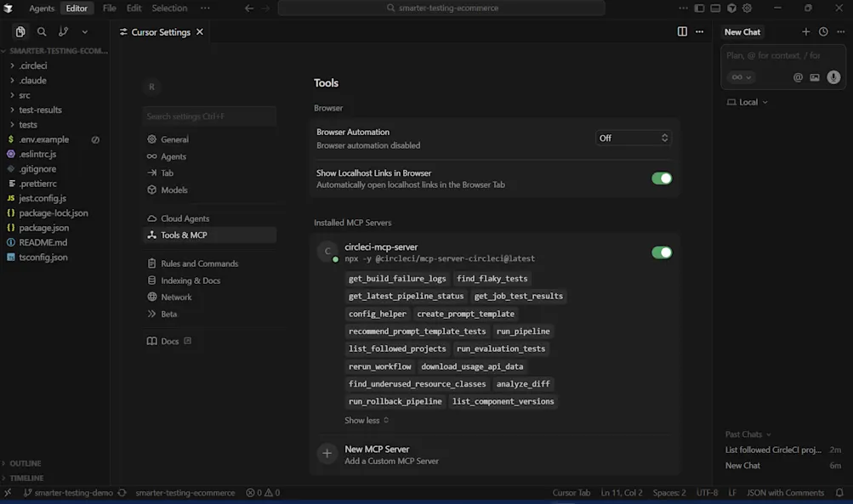
Task: Attach an image in the chat input
Action: [815, 76]
